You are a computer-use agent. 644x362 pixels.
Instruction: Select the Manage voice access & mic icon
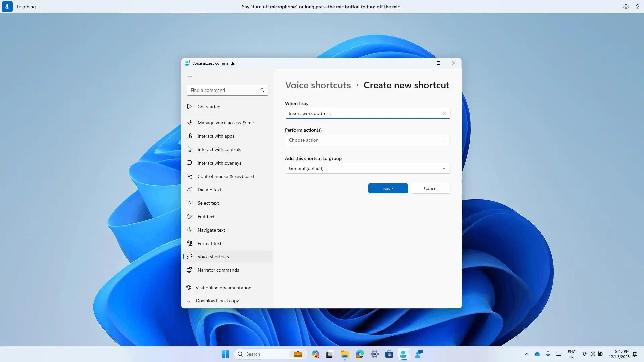[x=190, y=122]
